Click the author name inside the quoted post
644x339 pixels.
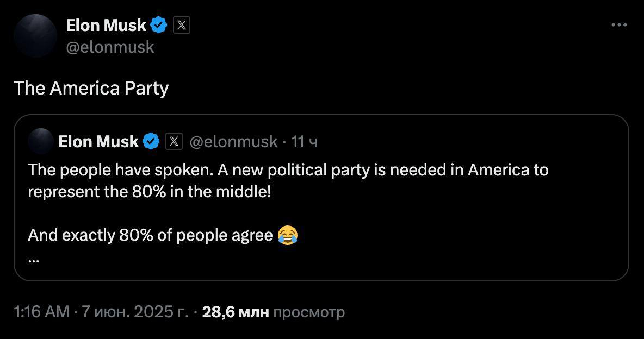98,142
